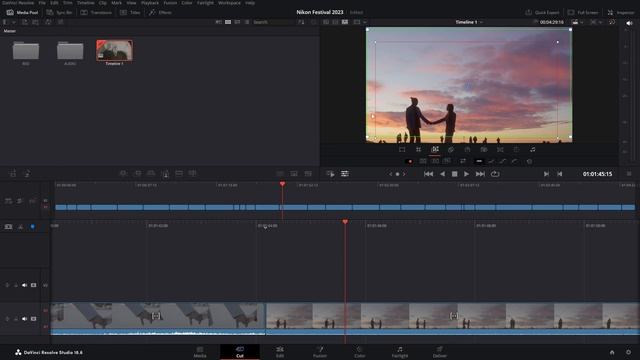Open the File menu
This screenshot has height=360, width=640.
42,3
